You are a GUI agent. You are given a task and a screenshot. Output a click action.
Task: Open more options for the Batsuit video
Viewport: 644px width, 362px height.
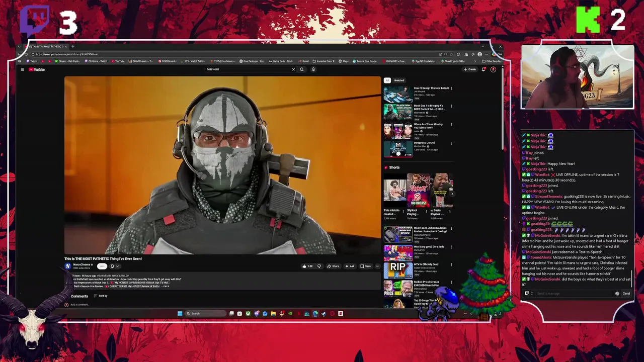coord(451,88)
